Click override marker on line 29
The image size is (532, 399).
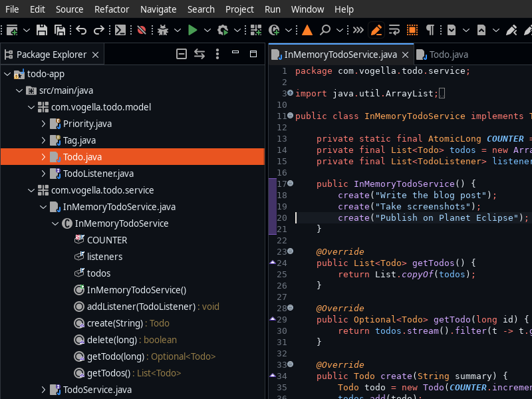click(273, 319)
